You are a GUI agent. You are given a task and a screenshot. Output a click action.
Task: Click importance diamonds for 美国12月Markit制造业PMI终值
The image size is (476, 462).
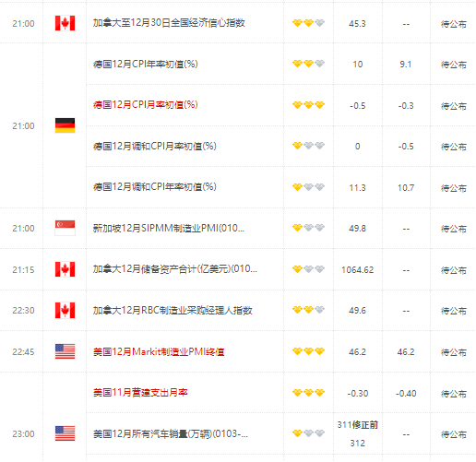(308, 351)
